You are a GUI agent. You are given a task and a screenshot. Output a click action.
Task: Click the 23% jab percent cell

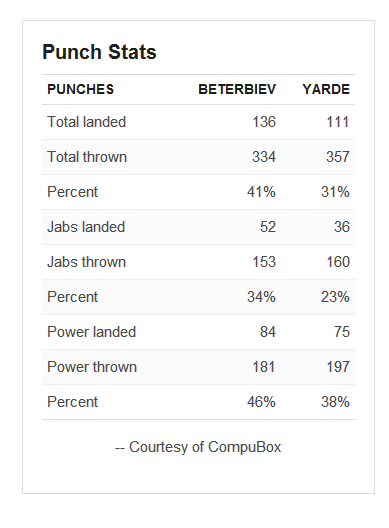[x=335, y=297]
